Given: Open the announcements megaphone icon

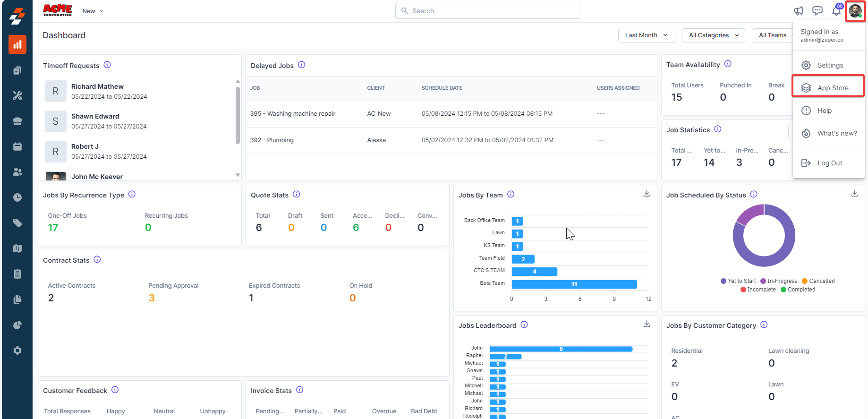Looking at the screenshot, I should tap(798, 11).
